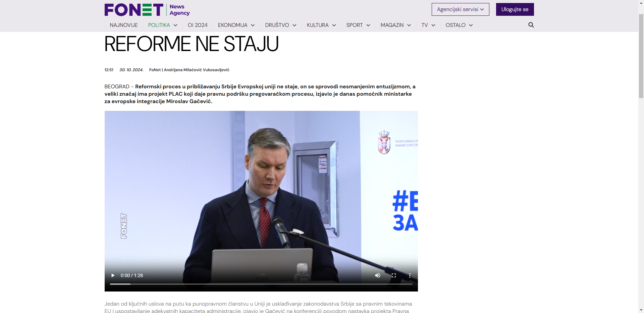
Task: Expand the TV menu chevron
Action: point(433,25)
